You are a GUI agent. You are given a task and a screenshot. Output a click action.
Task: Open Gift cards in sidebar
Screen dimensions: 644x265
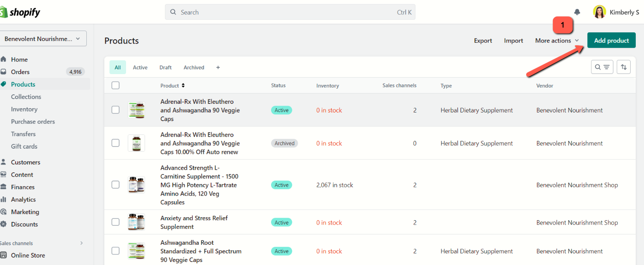click(24, 147)
